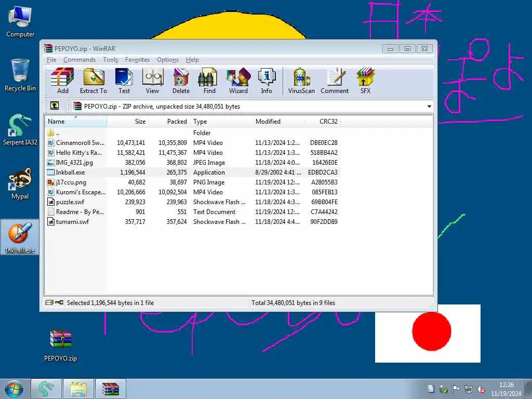
Task: Click the WinRAR window resize grip
Action: pos(431,305)
